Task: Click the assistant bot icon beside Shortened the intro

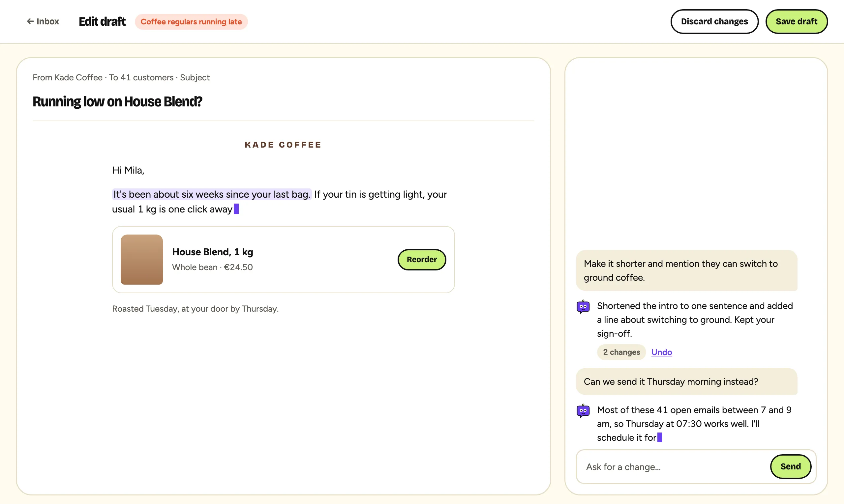Action: click(x=583, y=307)
